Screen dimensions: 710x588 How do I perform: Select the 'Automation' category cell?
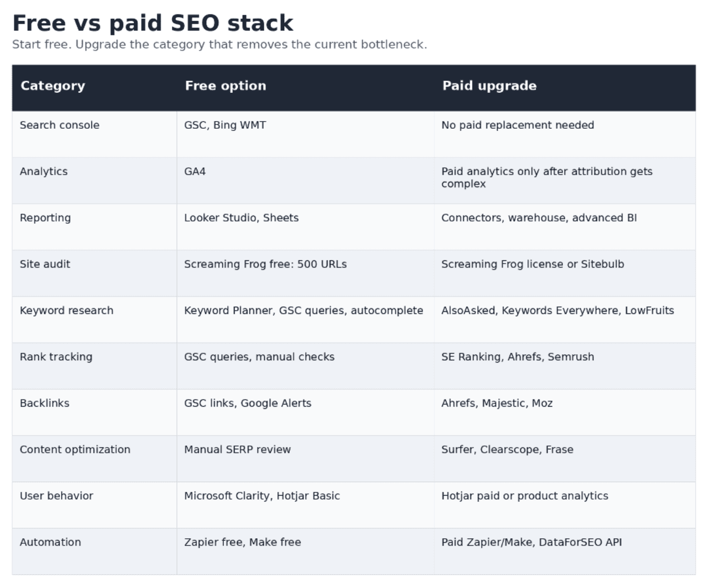(95, 552)
